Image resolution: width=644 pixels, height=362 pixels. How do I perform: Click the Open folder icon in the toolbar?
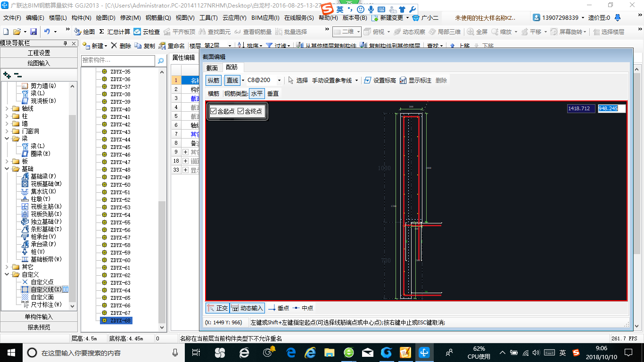[17, 32]
